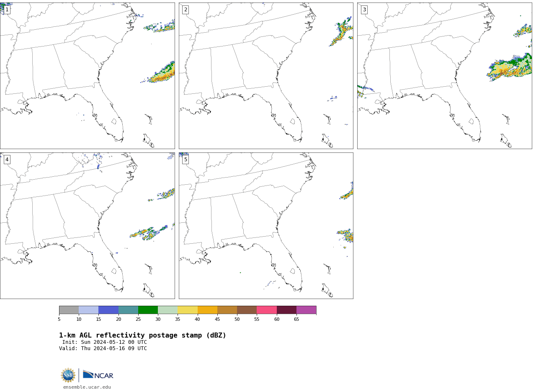Click the NSF logo icon
The image size is (536, 392).
click(x=68, y=375)
